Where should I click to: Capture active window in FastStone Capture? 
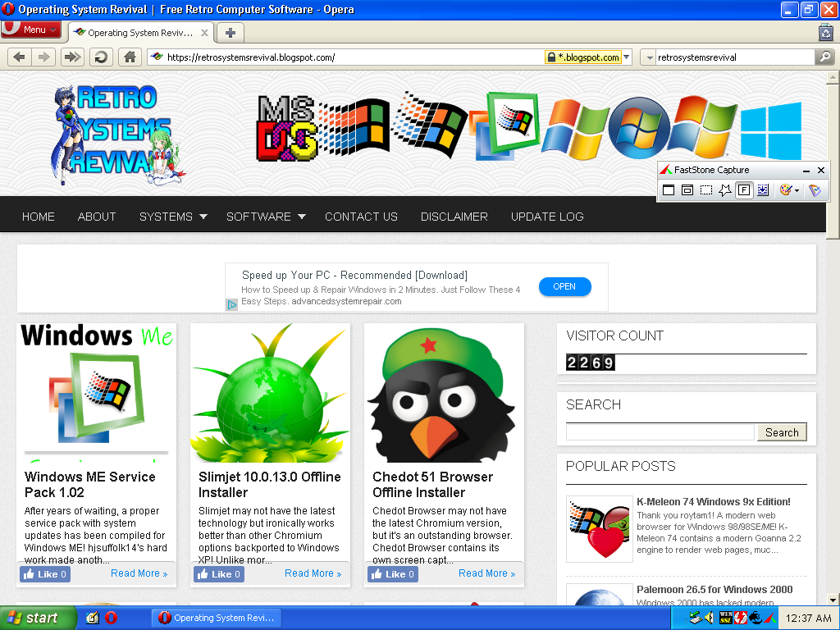(x=669, y=189)
